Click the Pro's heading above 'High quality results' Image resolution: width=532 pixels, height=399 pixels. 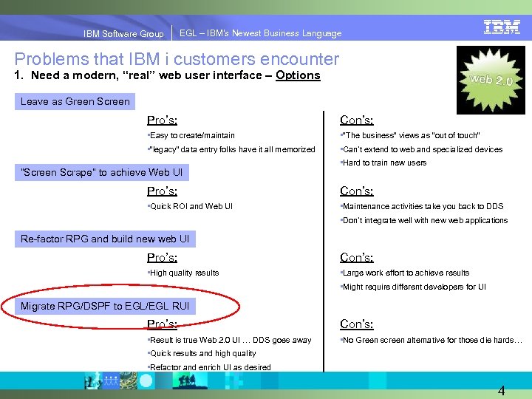click(162, 258)
